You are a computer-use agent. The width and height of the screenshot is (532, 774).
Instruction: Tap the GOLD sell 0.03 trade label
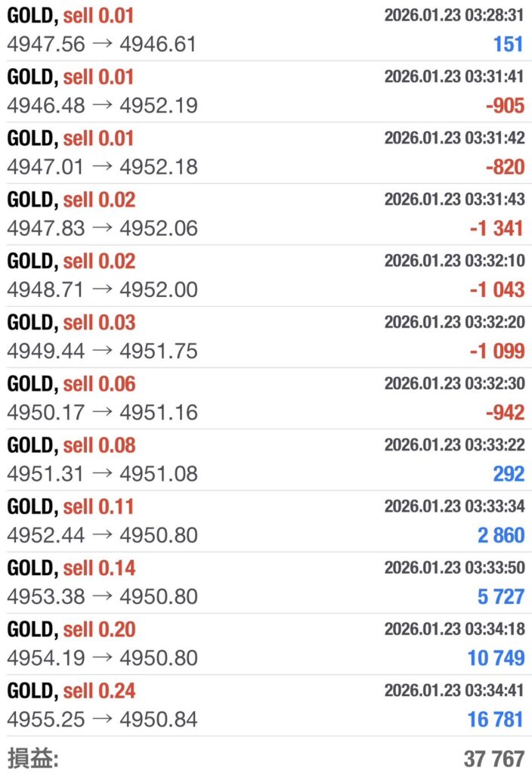pyautogui.click(x=72, y=322)
